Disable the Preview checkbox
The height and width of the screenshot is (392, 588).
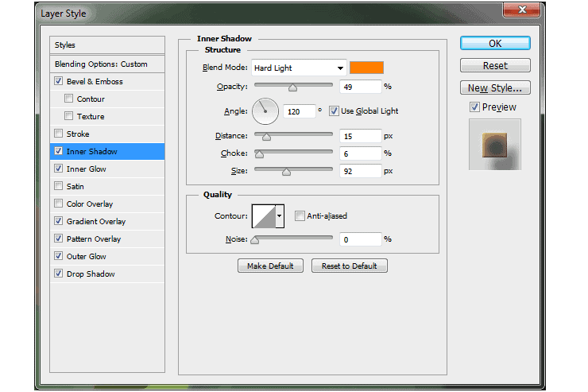tap(474, 107)
